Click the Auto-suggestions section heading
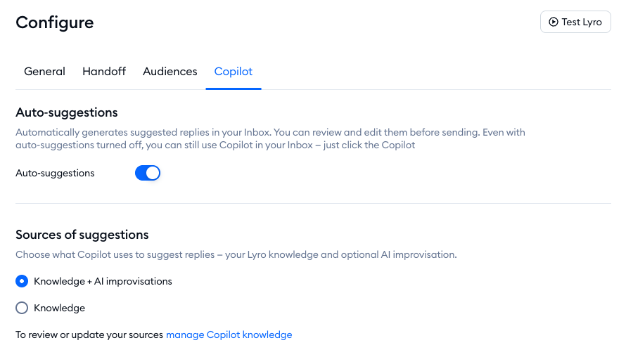This screenshot has width=626, height=364. (x=66, y=112)
